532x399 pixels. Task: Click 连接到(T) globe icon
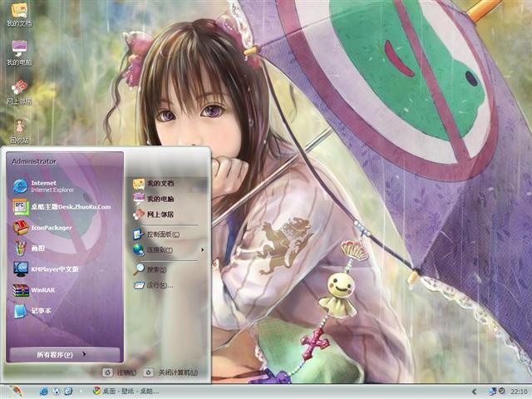point(139,250)
